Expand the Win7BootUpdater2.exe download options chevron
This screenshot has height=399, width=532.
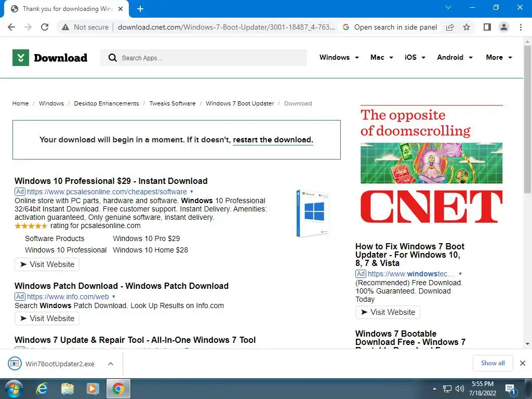(110, 364)
